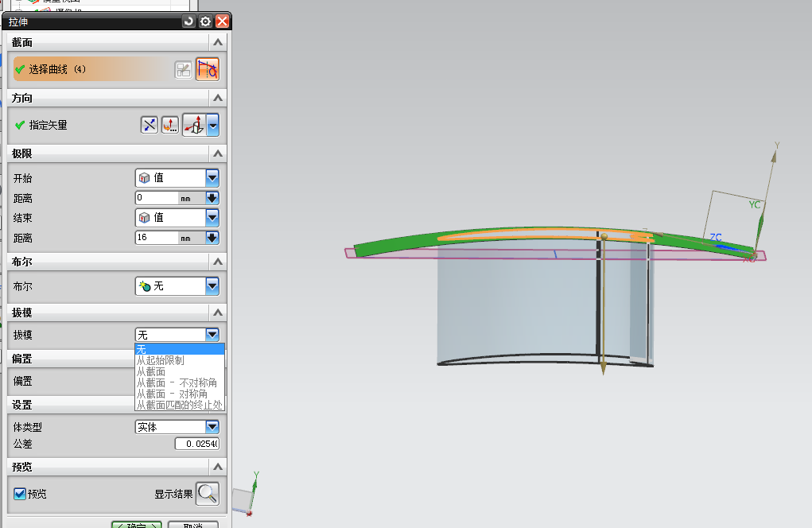Screen dimensions: 812x528
Task: Click the sketch section icon in 截面
Action: pos(184,70)
